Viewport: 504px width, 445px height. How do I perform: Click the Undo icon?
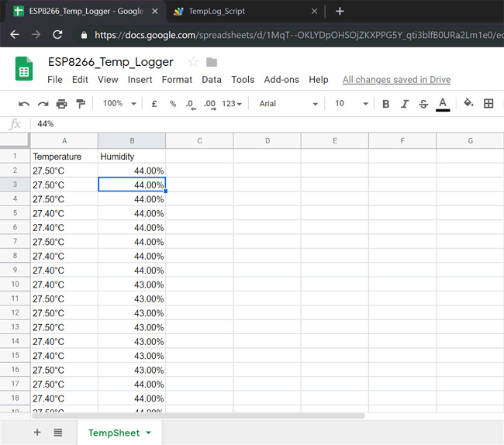pyautogui.click(x=24, y=104)
